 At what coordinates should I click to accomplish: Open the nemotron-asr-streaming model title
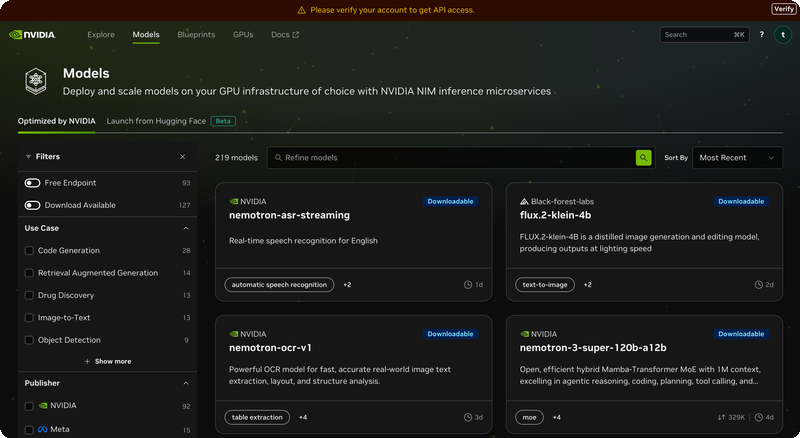coord(289,215)
